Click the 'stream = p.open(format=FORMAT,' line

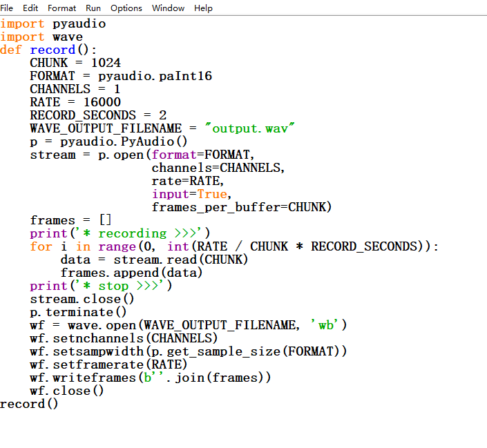(142, 155)
